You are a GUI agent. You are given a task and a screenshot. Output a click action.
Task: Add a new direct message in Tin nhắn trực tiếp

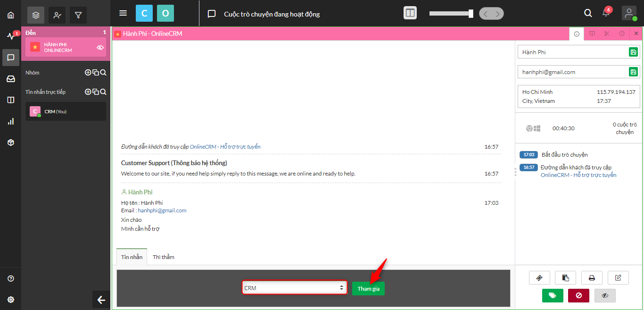click(88, 92)
